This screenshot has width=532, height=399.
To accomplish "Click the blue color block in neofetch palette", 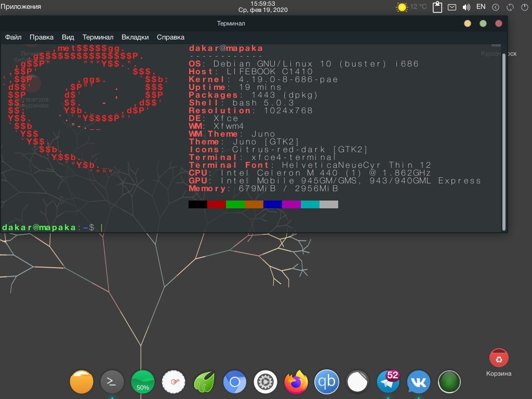I will click(273, 204).
